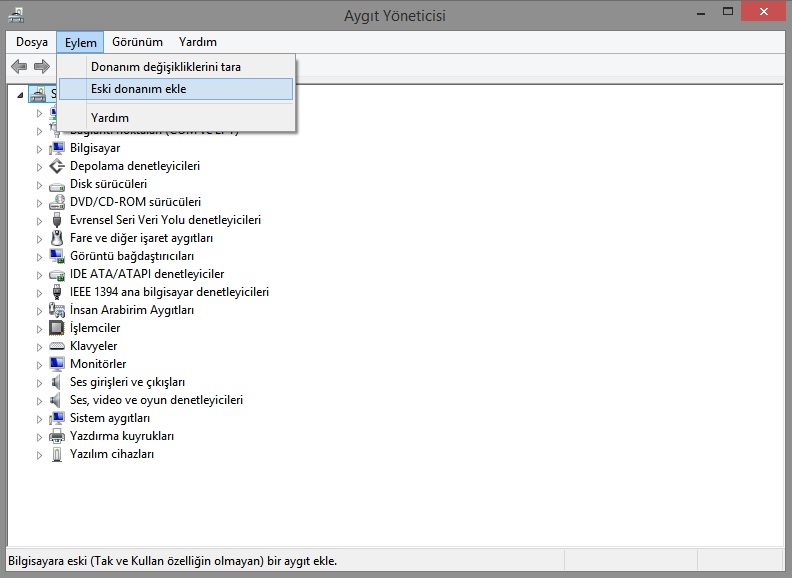Click the Sistem aygıtları icon
This screenshot has width=792, height=578.
(57, 418)
